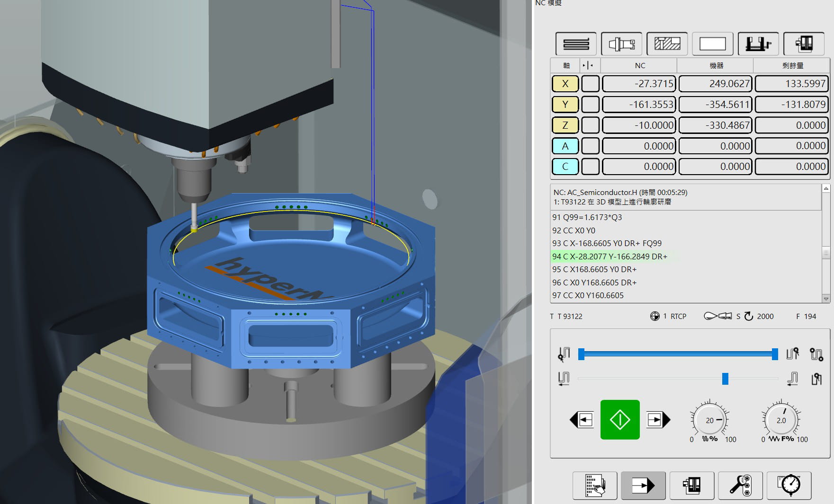Toggle the C axis label button
Viewport: 834px width, 504px height.
565,167
